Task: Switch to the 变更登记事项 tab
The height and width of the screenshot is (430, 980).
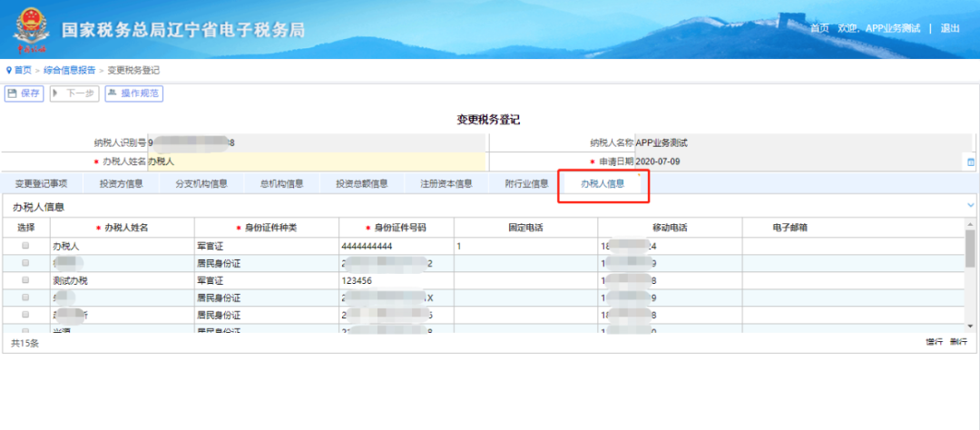Action: [x=41, y=184]
